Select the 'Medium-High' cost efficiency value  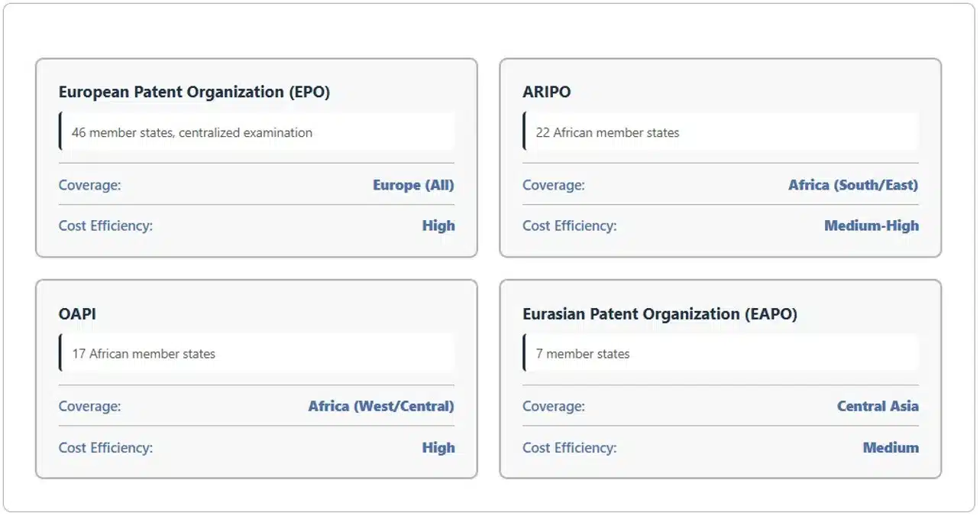(871, 226)
